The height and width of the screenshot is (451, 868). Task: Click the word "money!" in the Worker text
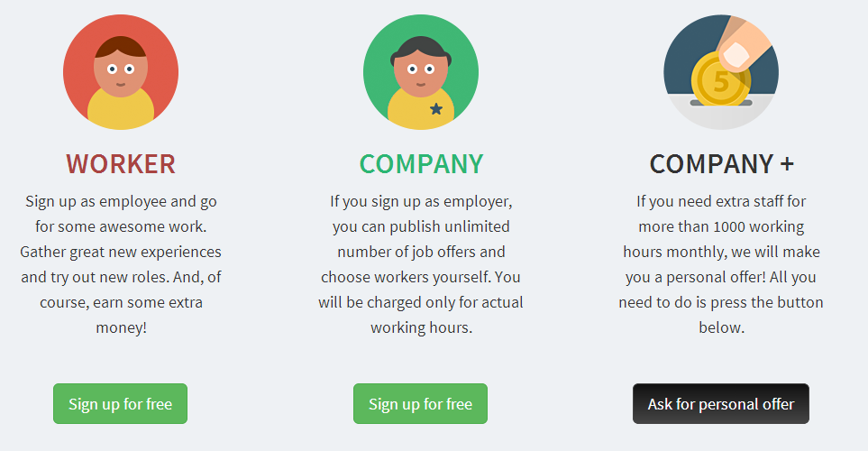pos(122,327)
